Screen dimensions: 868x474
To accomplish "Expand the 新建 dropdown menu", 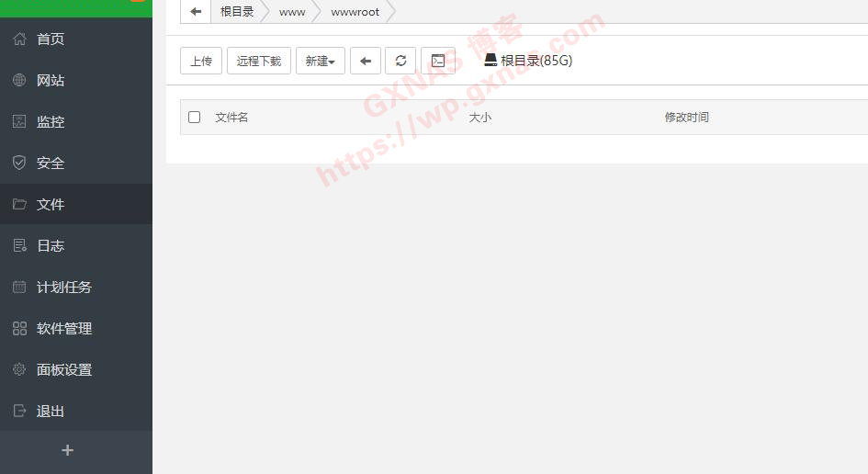I will point(320,61).
